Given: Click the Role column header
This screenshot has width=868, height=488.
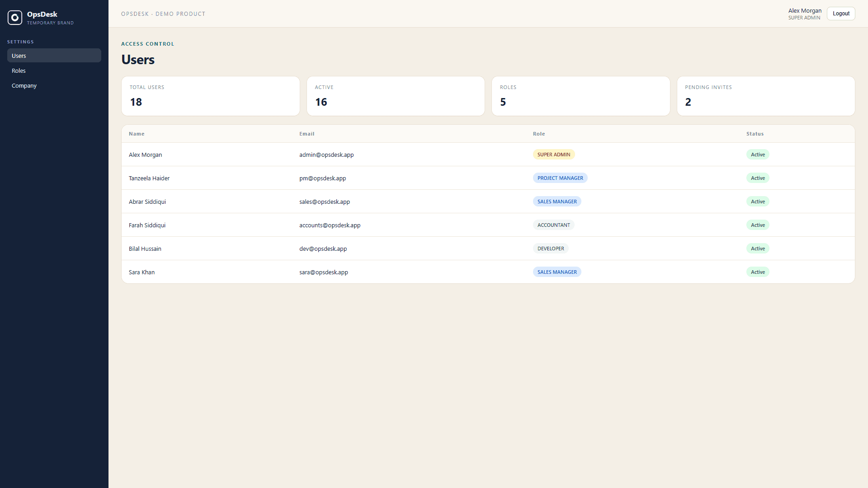Looking at the screenshot, I should pyautogui.click(x=539, y=134).
